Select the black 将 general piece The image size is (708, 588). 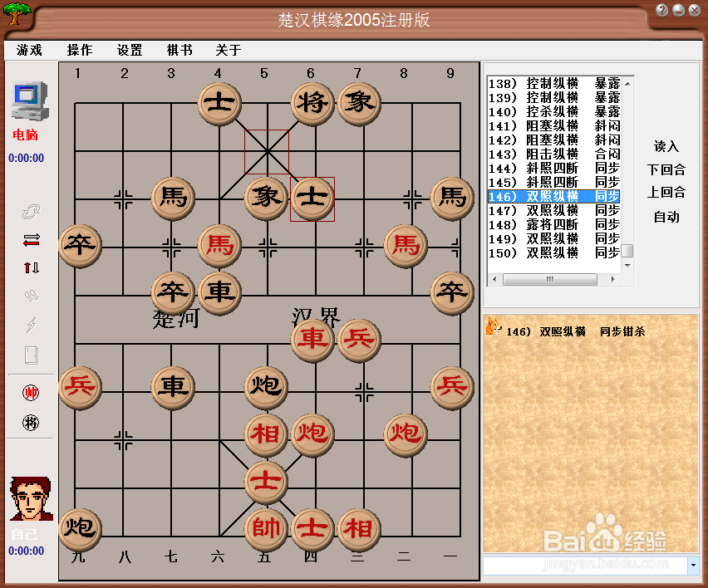click(x=312, y=103)
